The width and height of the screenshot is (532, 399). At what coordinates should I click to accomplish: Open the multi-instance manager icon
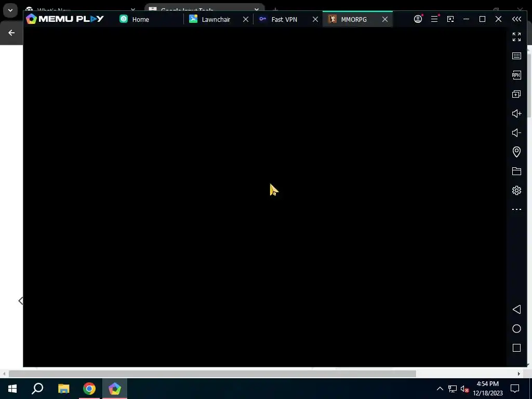click(x=516, y=94)
